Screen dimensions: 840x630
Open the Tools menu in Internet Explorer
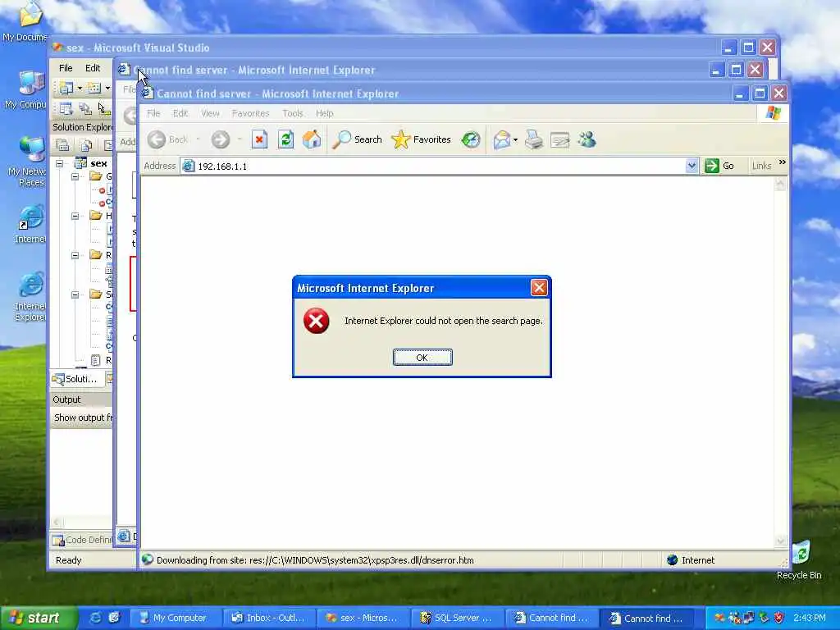tap(293, 113)
